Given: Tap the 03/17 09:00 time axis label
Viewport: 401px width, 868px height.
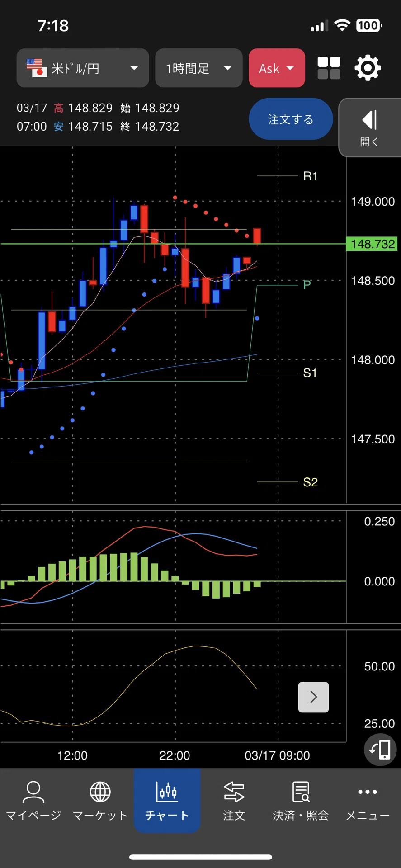Looking at the screenshot, I should pyautogui.click(x=277, y=755).
